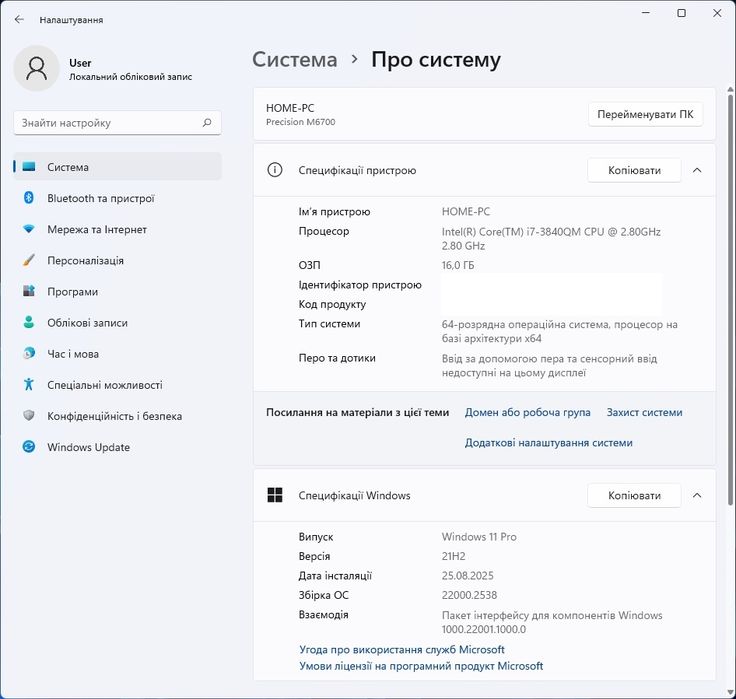Select the Система monitor icon

(29, 167)
